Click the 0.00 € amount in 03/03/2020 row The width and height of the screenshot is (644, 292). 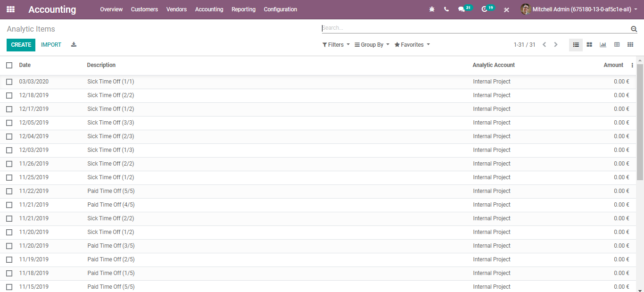tap(621, 82)
